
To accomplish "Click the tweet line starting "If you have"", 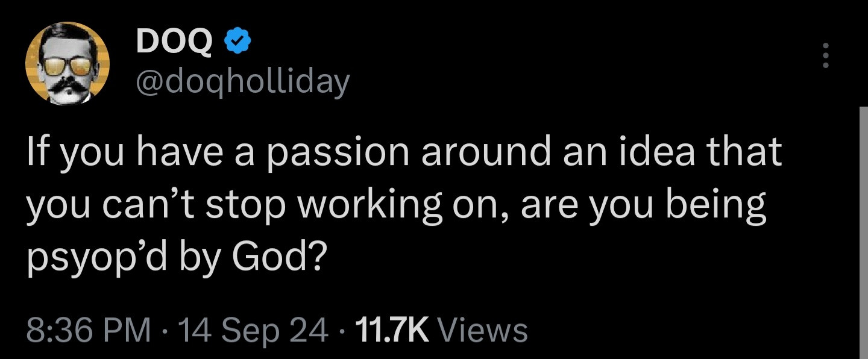I will pyautogui.click(x=404, y=152).
